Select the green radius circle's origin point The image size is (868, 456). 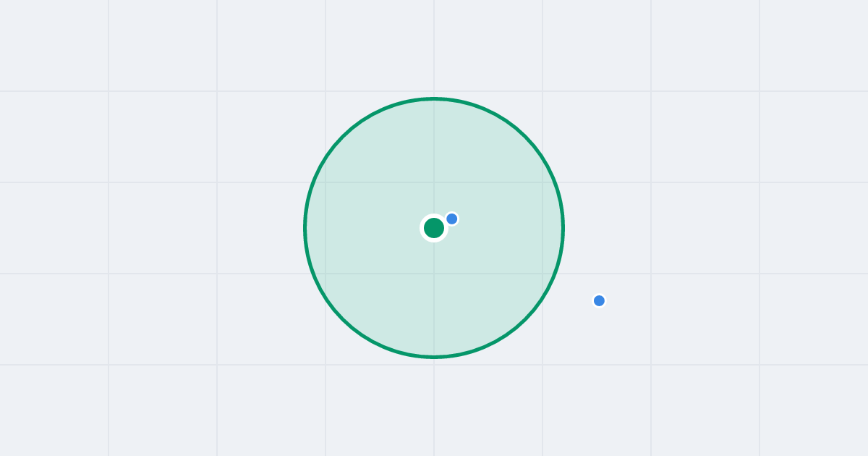click(434, 228)
